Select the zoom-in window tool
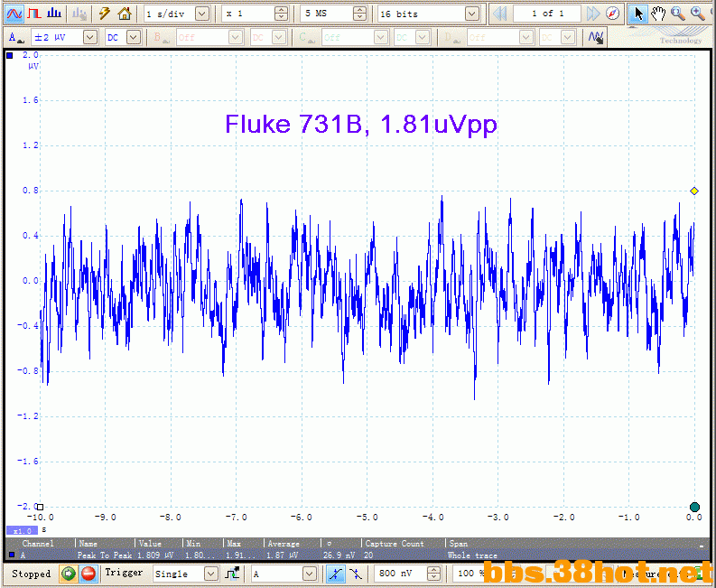This screenshot has height=588, width=716. pos(678,14)
